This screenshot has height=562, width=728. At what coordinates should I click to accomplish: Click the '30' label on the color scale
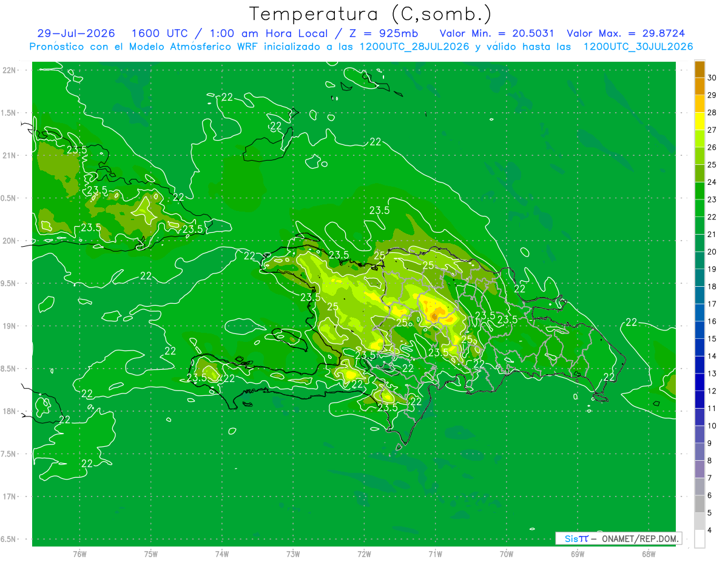point(712,78)
